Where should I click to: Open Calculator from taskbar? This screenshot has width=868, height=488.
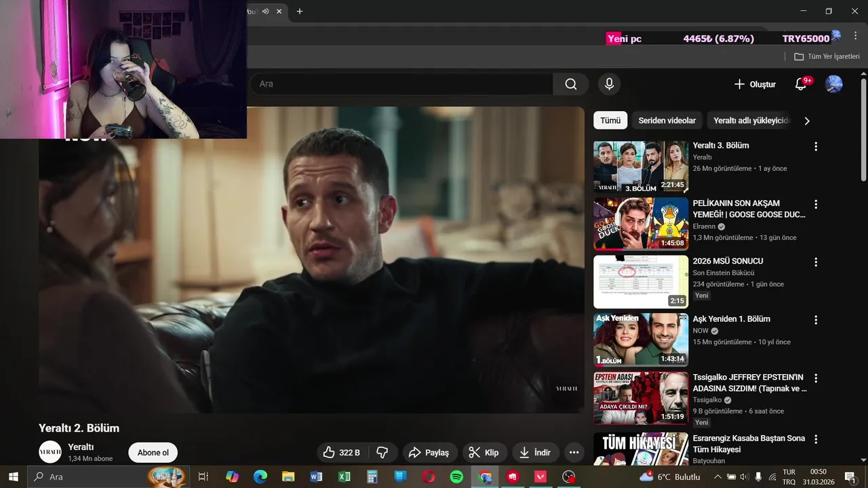coord(372,476)
